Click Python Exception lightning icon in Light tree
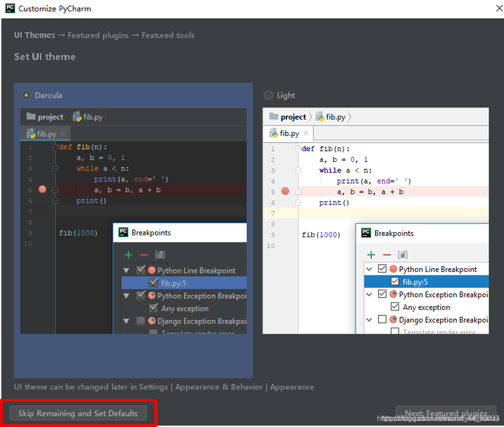Screen dimensions: 504x427 point(393,294)
